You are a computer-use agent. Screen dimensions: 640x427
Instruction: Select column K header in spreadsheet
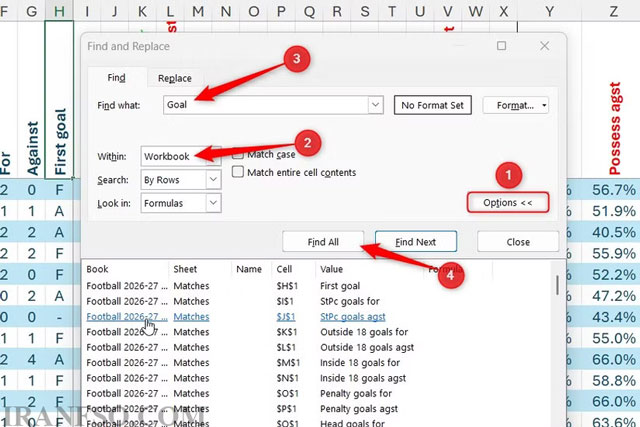[142, 11]
